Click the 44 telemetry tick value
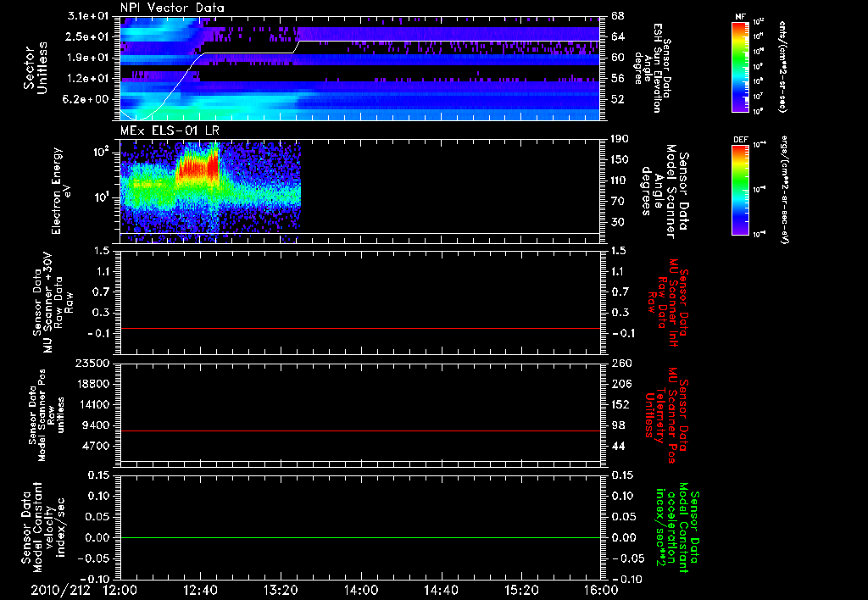 [618, 446]
